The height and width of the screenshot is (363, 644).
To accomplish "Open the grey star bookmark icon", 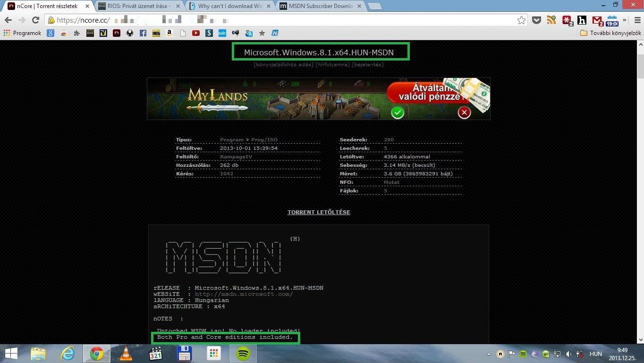I will point(262,33).
